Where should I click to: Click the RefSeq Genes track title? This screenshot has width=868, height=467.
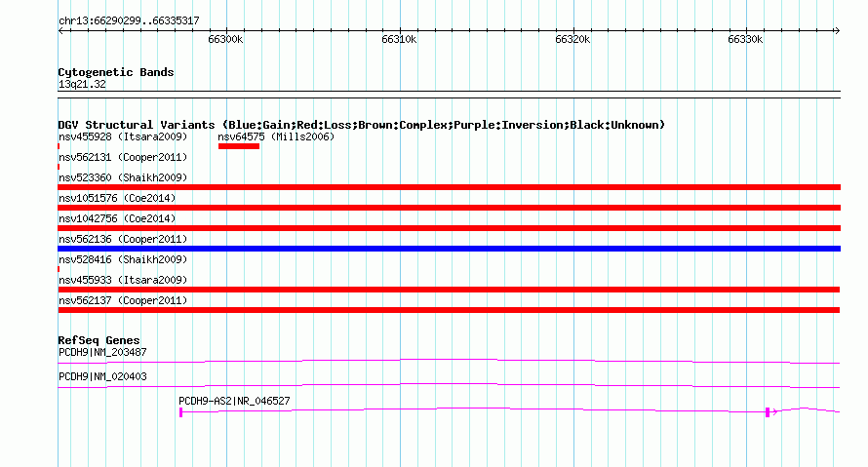(x=99, y=340)
